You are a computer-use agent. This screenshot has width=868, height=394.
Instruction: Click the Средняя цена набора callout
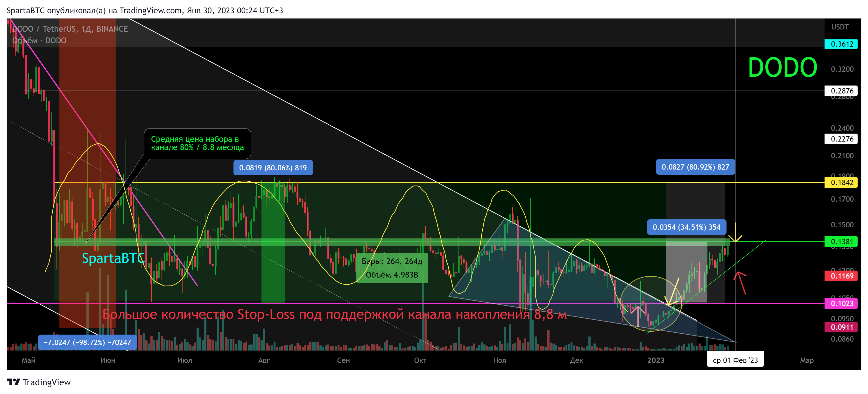tap(198, 143)
